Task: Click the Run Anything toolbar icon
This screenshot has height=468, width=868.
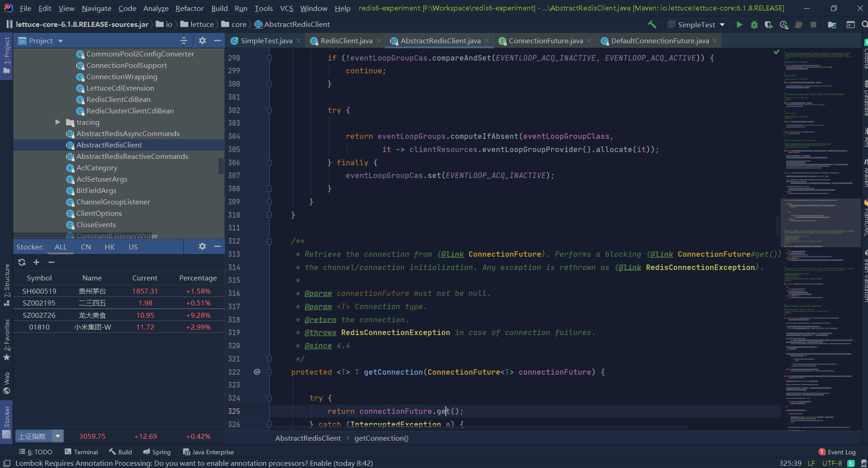Action: (850, 25)
